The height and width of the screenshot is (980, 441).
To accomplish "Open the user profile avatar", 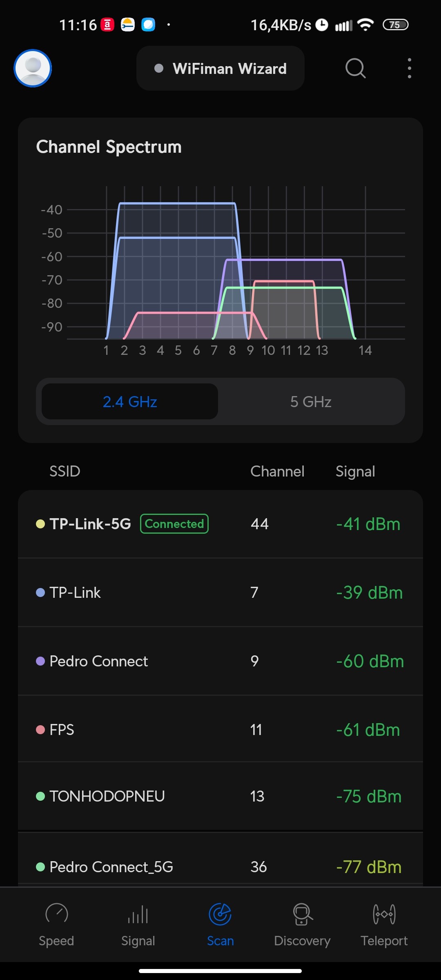I will 33,68.
